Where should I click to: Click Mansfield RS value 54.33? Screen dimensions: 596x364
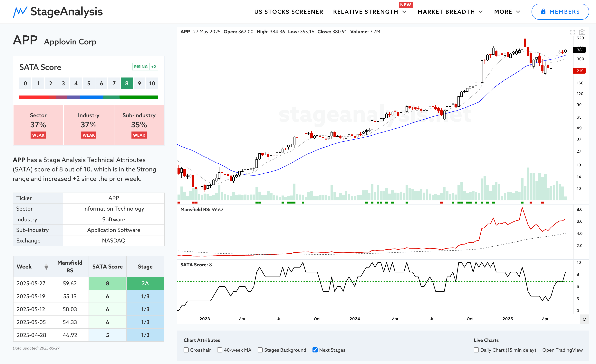pos(70,322)
